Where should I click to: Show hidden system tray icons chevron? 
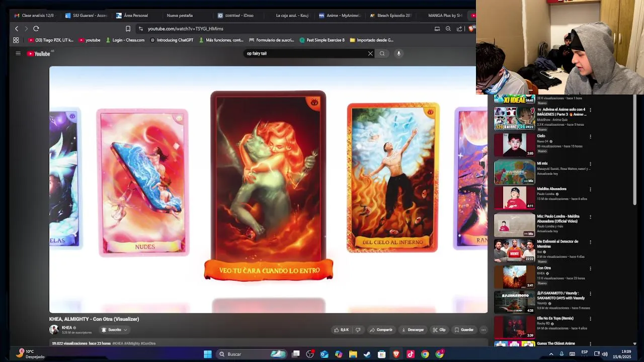[x=551, y=354]
